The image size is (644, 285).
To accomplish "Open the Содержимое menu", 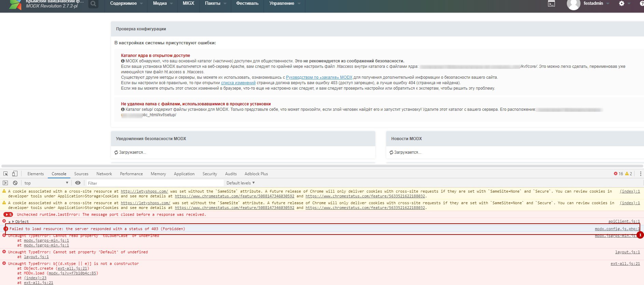I will (126, 3).
